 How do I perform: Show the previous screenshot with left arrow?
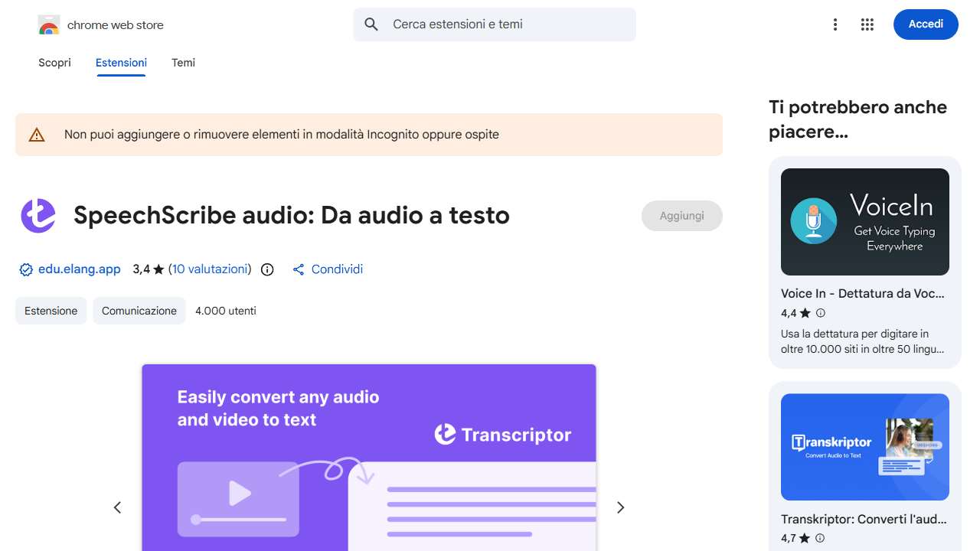click(117, 507)
